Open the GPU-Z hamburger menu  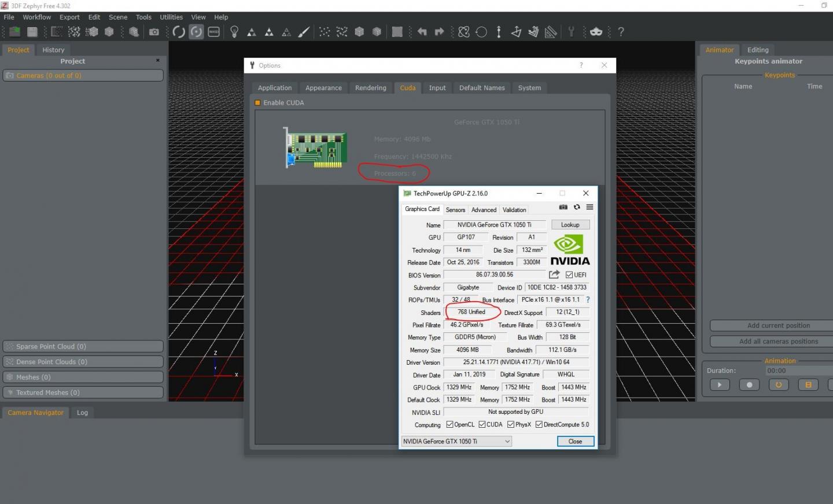pos(589,207)
